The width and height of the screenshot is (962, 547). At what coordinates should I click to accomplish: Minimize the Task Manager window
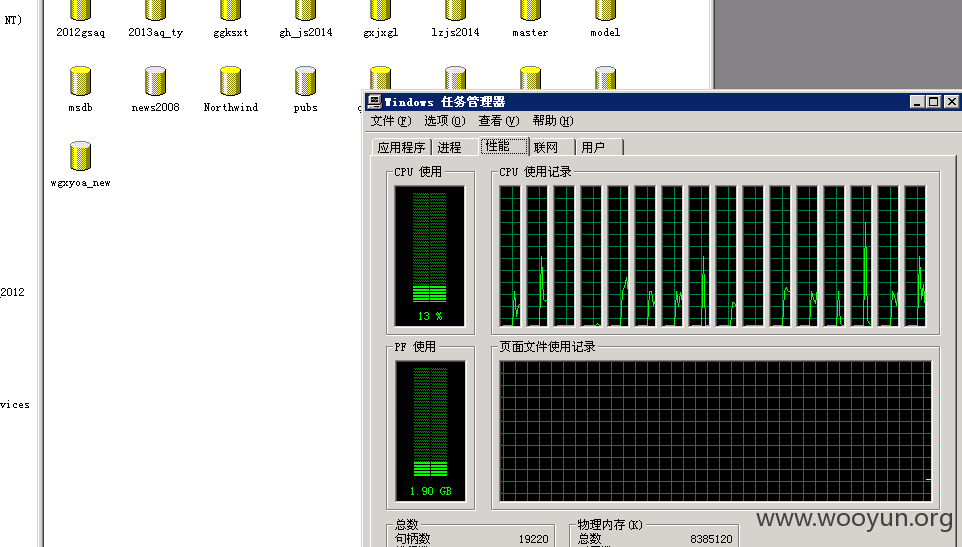pyautogui.click(x=917, y=102)
